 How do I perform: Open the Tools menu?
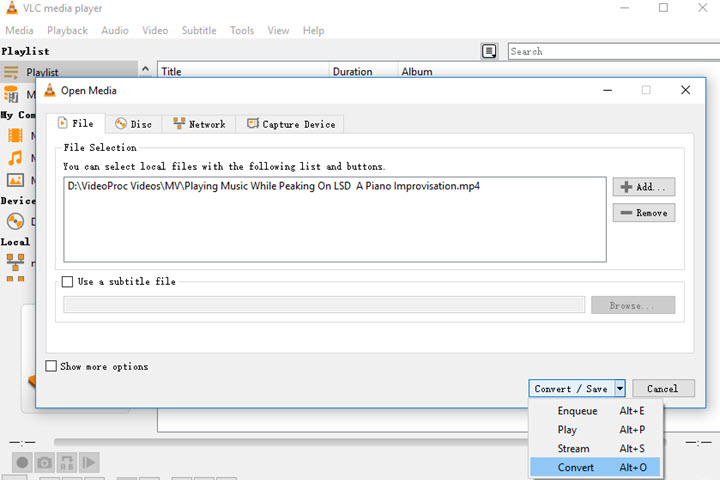coord(242,30)
